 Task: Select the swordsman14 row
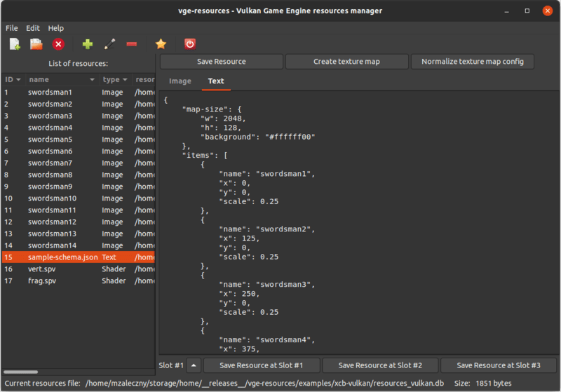point(79,245)
